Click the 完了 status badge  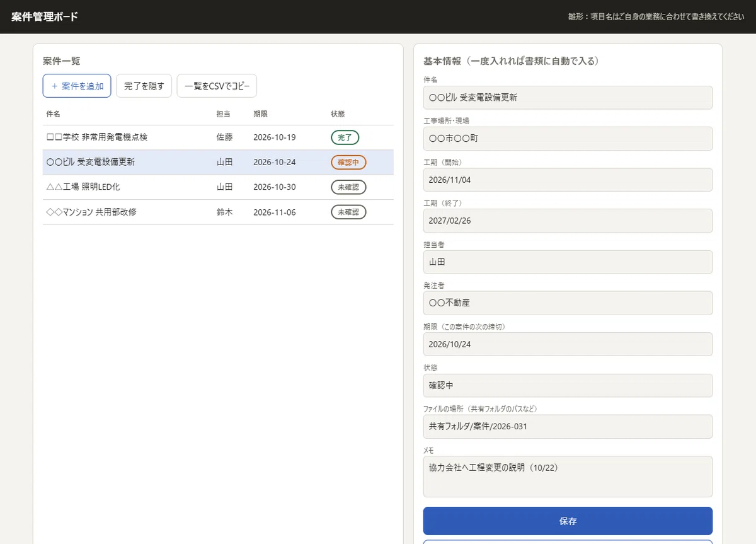click(345, 137)
